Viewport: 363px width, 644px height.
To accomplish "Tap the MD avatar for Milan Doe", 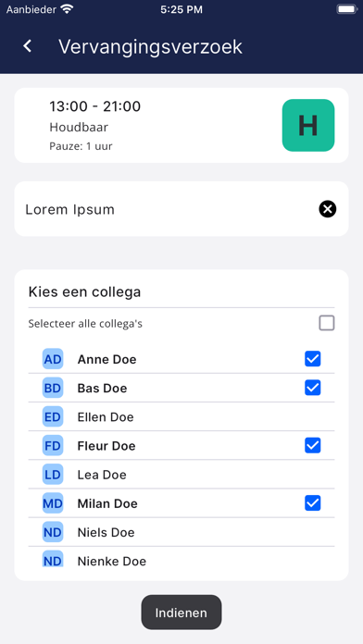I will point(53,503).
